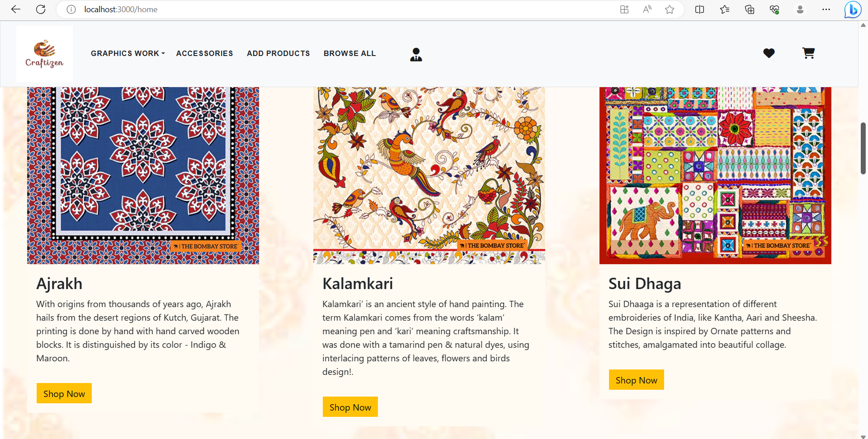This screenshot has height=439, width=868.
Task: Expand the Graphics Work dropdown
Action: click(128, 53)
